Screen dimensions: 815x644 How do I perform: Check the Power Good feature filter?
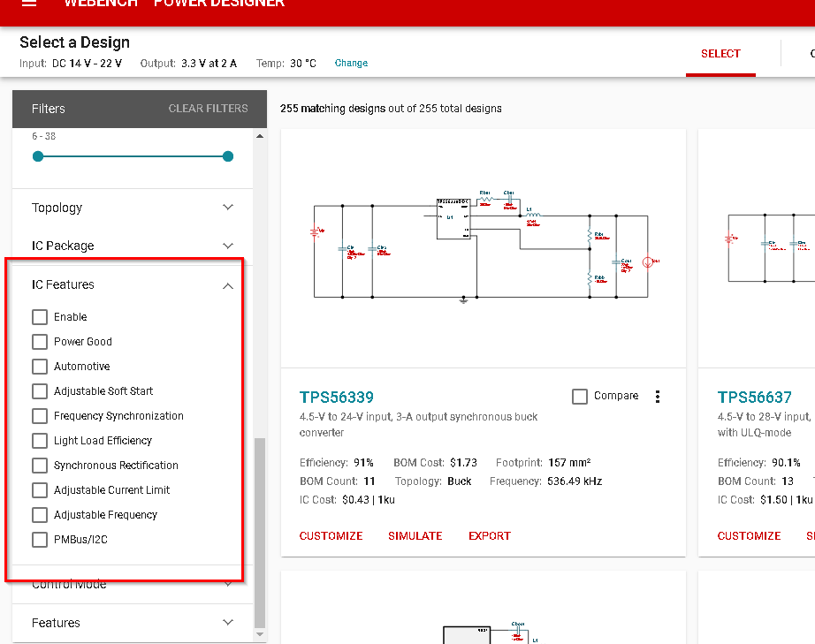click(39, 341)
